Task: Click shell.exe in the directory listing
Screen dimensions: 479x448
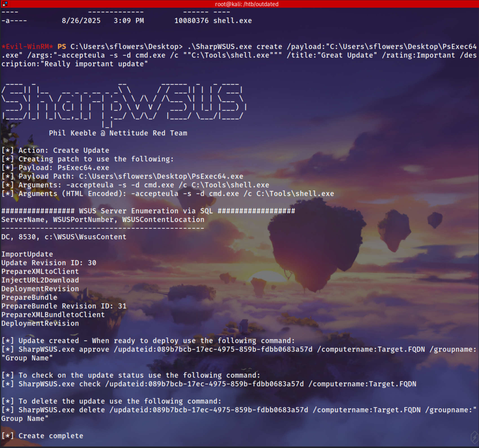Action: 232,21
